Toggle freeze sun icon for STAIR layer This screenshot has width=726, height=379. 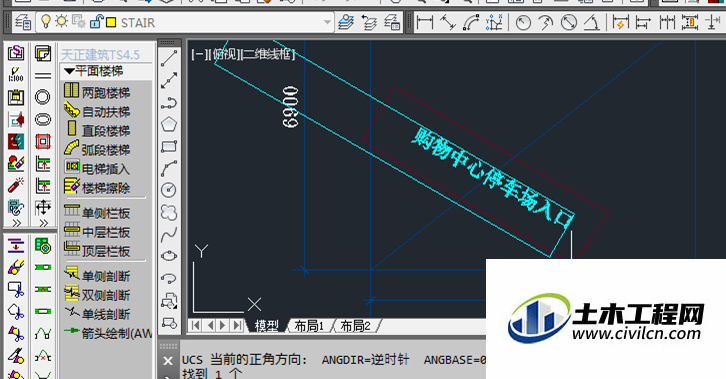pyautogui.click(x=61, y=21)
